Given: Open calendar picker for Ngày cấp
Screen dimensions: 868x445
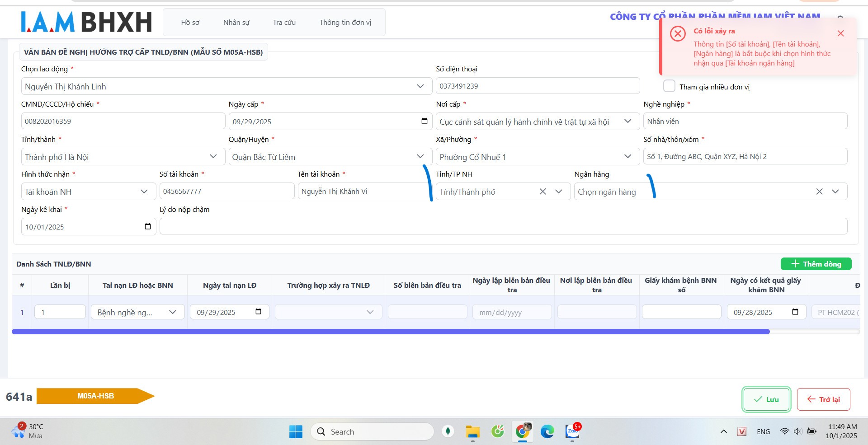Looking at the screenshot, I should (x=424, y=121).
